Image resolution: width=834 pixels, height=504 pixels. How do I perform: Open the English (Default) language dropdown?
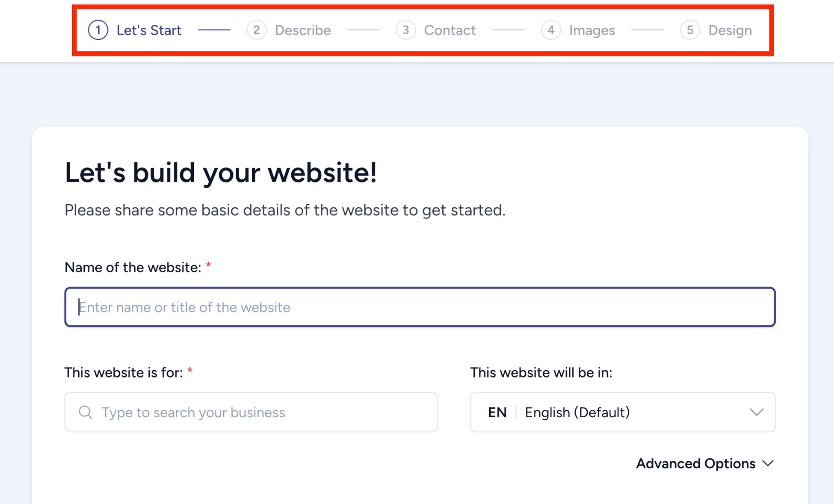click(622, 412)
